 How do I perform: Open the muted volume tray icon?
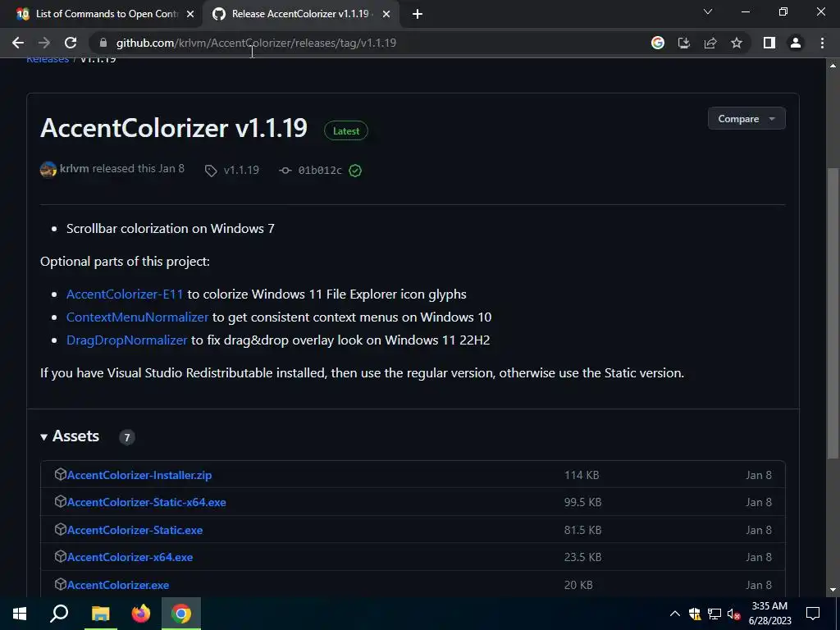[734, 614]
